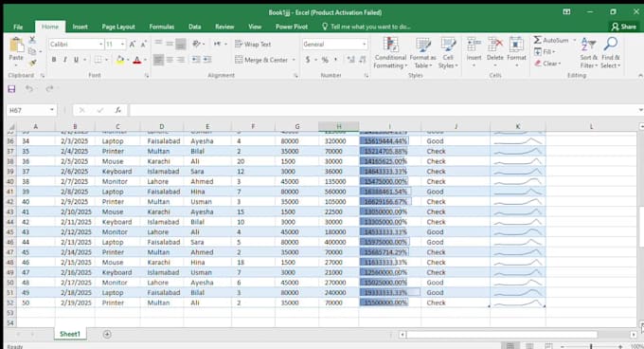
Task: Expand the Merge & Center dropdown arrow
Action: 294,60
